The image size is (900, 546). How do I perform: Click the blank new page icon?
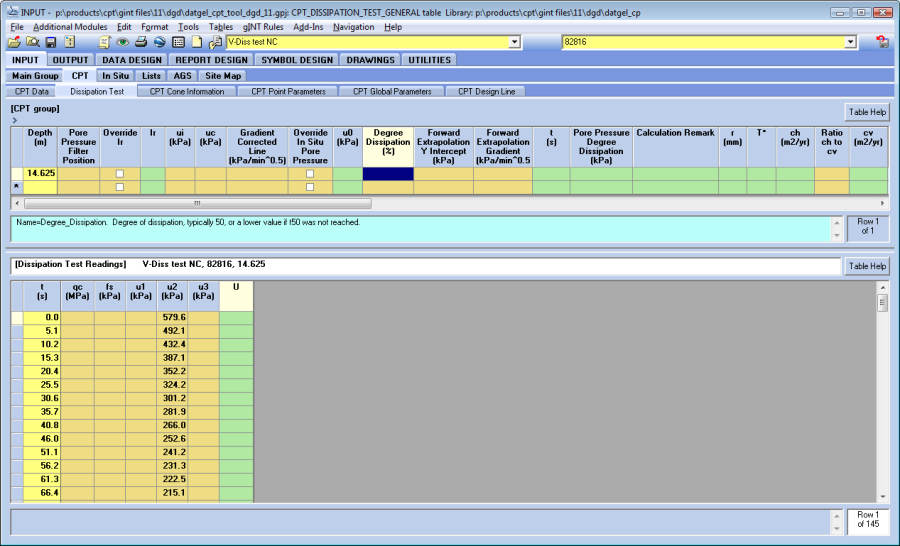click(197, 42)
